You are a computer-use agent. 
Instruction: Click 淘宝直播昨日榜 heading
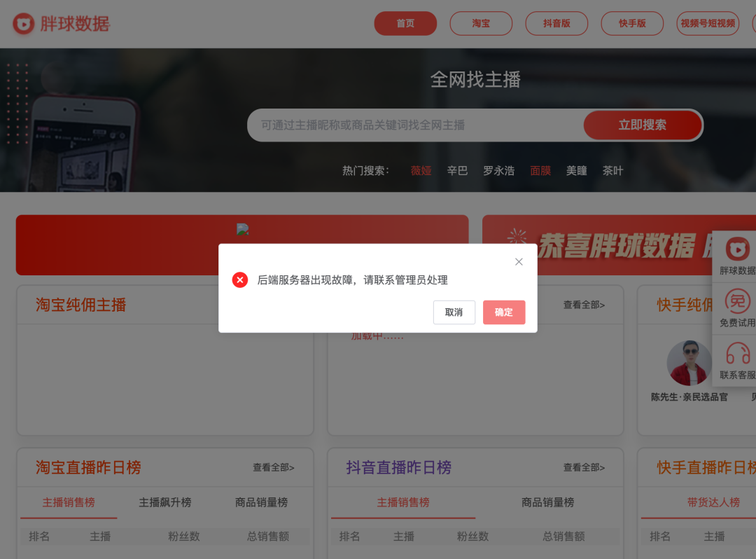click(x=88, y=467)
